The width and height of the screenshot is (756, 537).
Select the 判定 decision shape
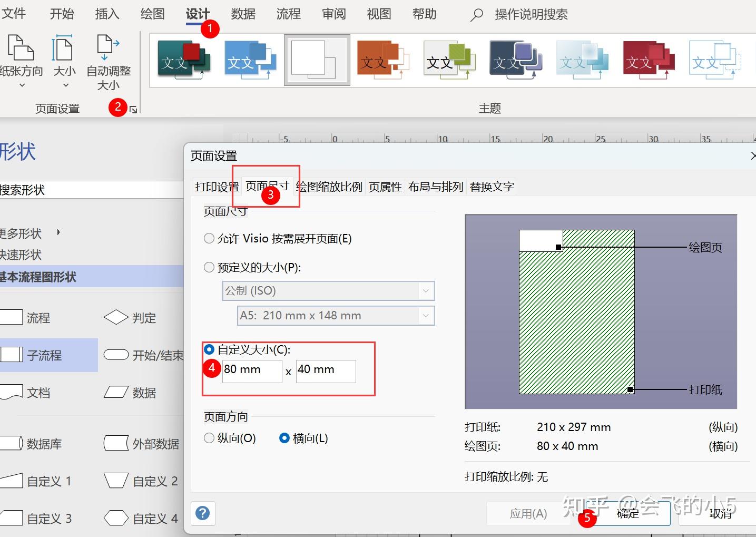[131, 317]
